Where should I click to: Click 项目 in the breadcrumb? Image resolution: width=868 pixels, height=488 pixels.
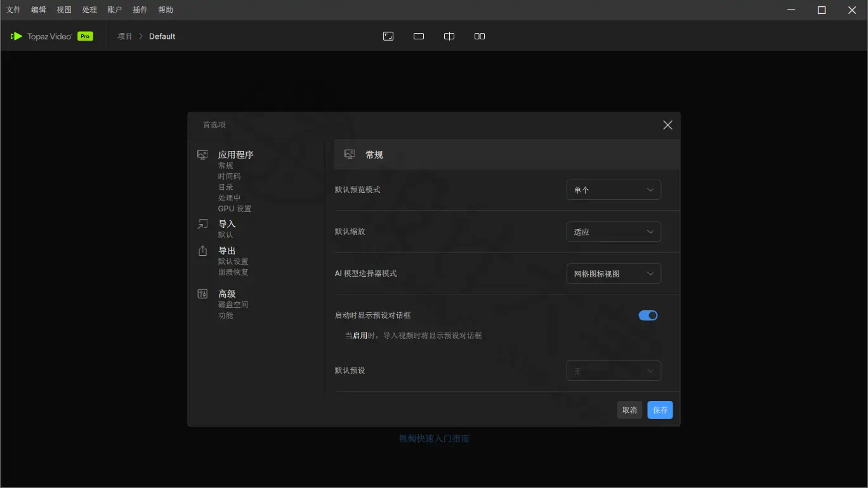pyautogui.click(x=125, y=36)
